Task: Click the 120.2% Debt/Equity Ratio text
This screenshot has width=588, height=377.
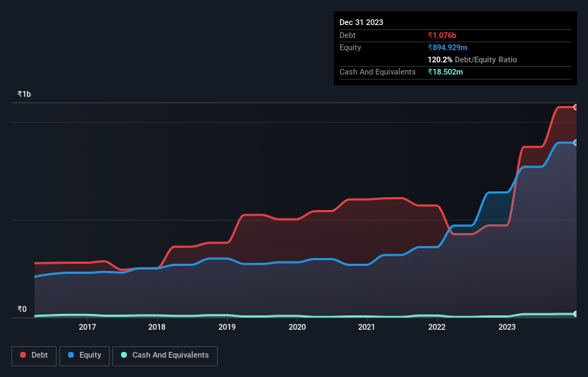Action: 472,59
